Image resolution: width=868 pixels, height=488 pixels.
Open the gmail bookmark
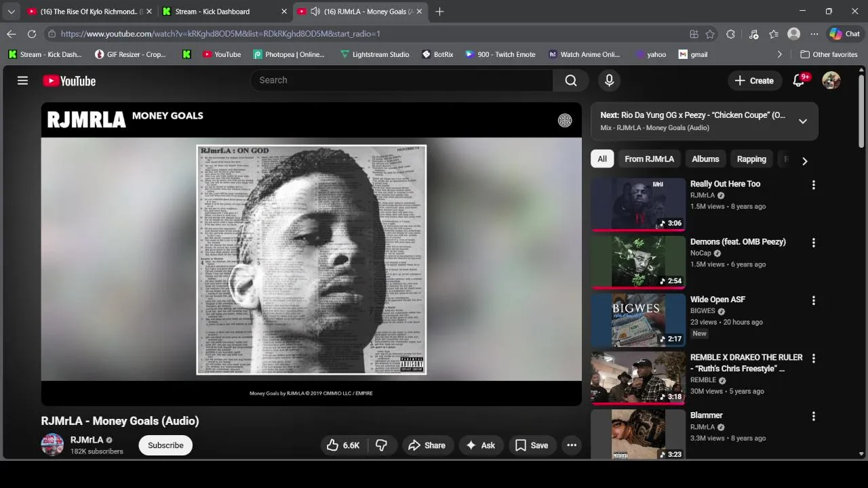click(x=693, y=54)
